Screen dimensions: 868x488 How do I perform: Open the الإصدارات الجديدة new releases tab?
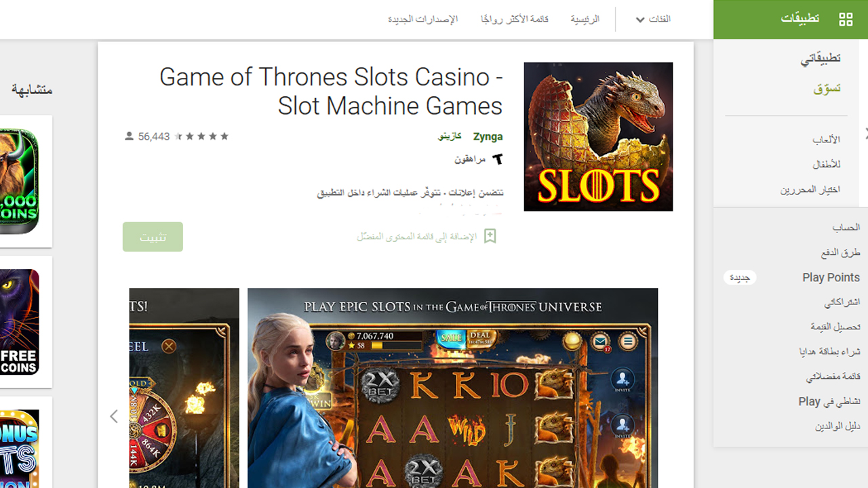[x=423, y=19]
